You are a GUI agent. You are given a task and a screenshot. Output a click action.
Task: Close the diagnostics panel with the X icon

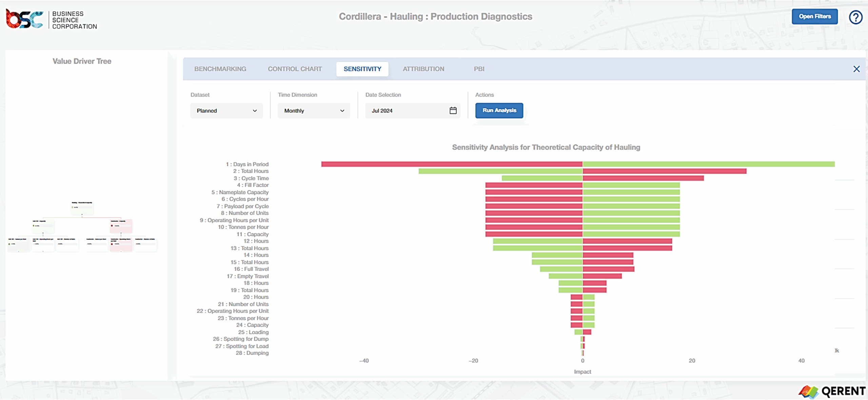point(857,69)
